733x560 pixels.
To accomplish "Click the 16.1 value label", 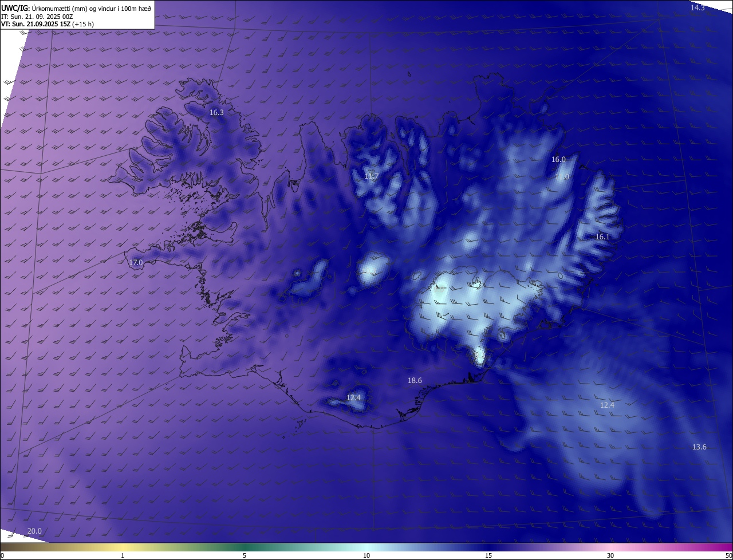I will click(x=602, y=236).
